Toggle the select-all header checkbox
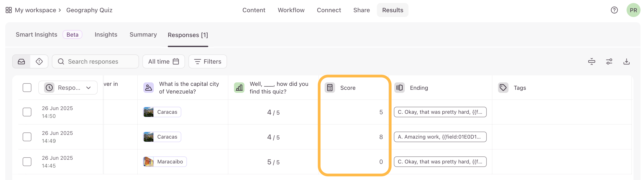 [x=27, y=88]
